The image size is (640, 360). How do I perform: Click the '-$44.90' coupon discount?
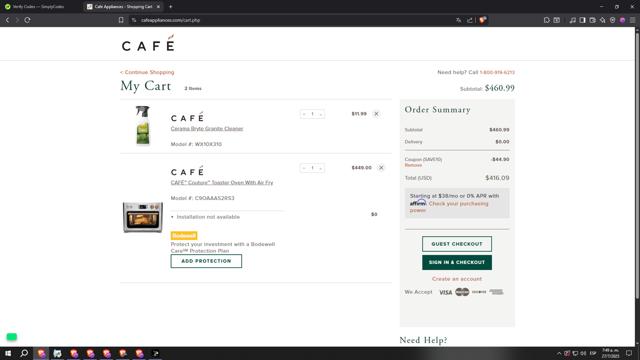(500, 160)
